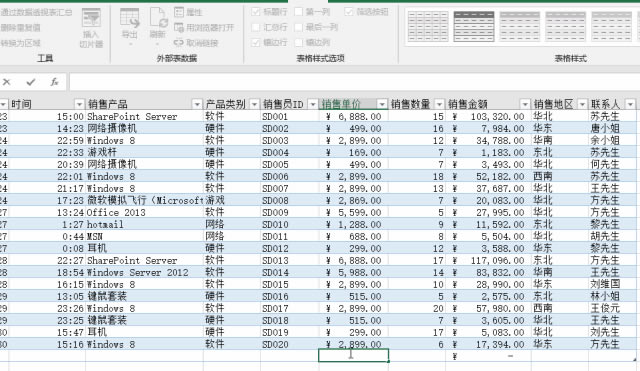Toggle the Filter Button (筛选按钮) checkbox

point(349,12)
